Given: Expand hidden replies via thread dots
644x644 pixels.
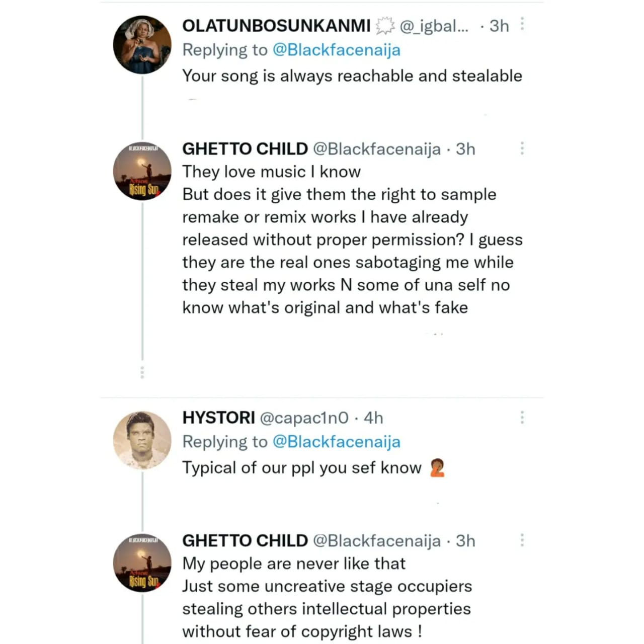Looking at the screenshot, I should tap(142, 372).
